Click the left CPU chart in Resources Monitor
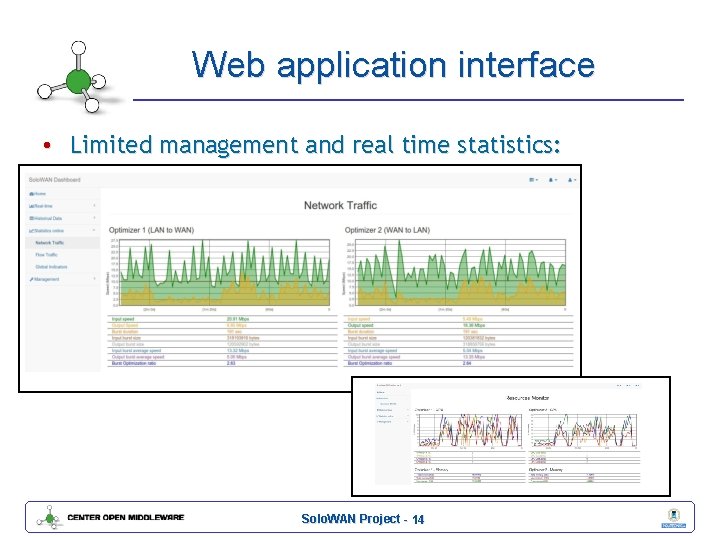Viewport: 720px width, 540px height. click(468, 431)
